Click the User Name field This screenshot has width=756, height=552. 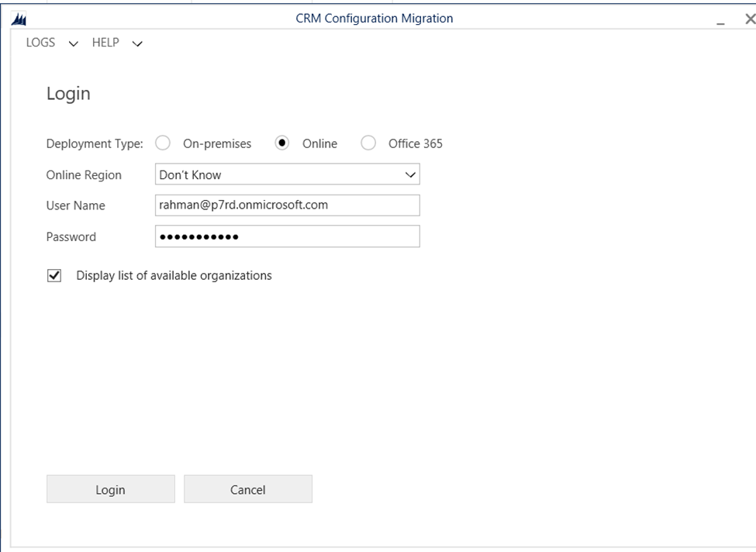288,205
